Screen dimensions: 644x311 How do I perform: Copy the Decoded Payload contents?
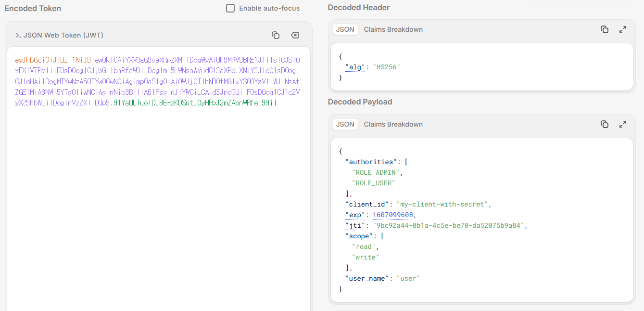tap(605, 124)
